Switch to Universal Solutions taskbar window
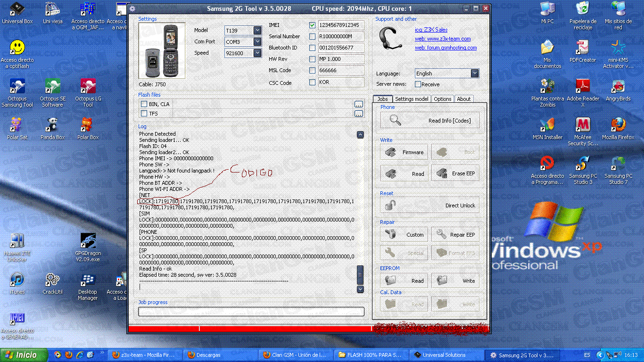The image size is (644, 362). [x=446, y=355]
